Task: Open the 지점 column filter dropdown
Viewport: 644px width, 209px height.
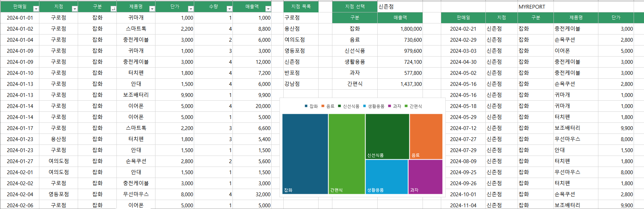Action: point(75,9)
